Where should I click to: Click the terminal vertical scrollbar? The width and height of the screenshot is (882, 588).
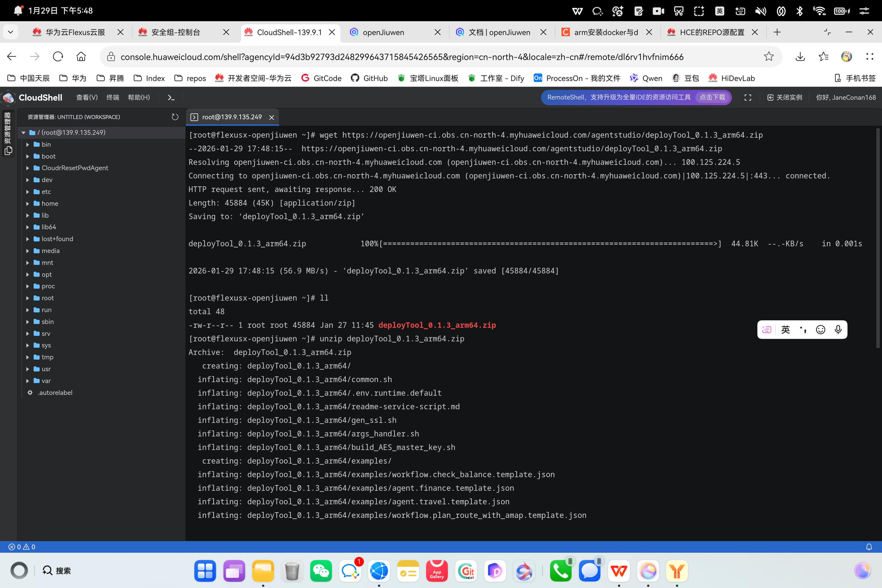(877, 238)
